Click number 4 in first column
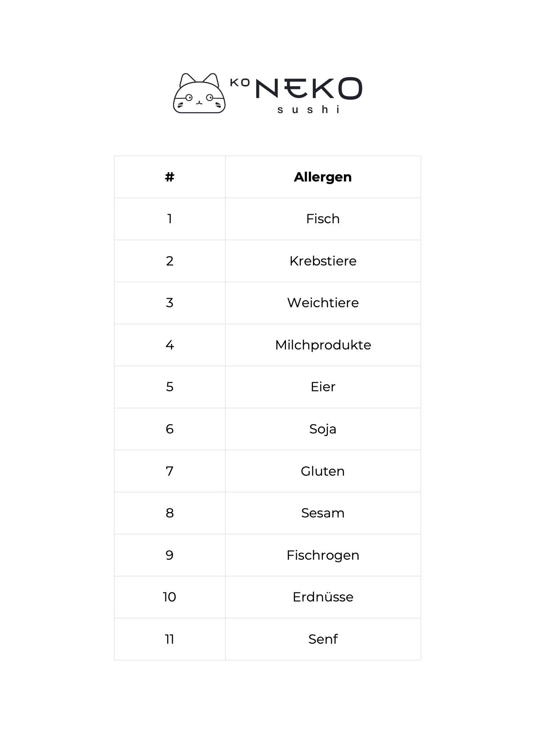 tap(169, 345)
